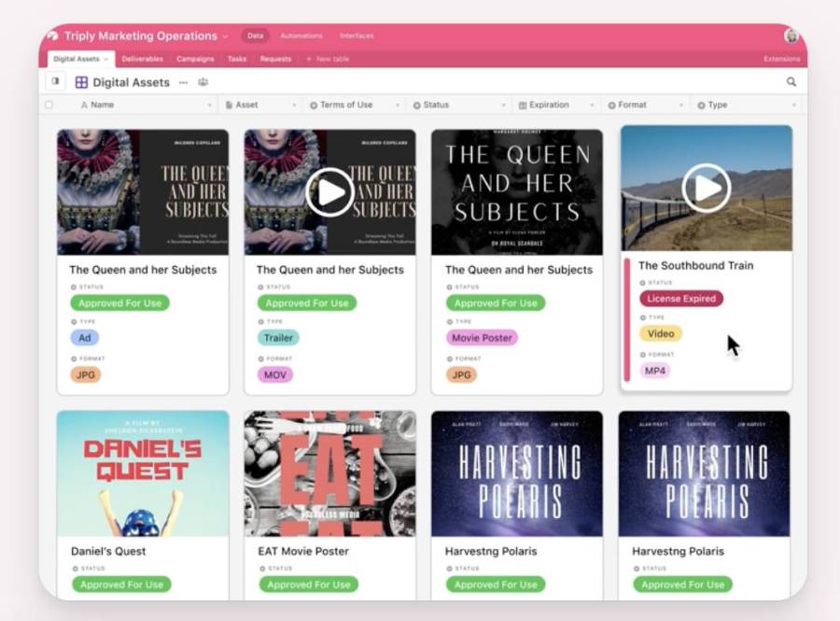This screenshot has height=621, width=840.
Task: Tick the select-all checkbox in the header
Action: click(x=49, y=105)
